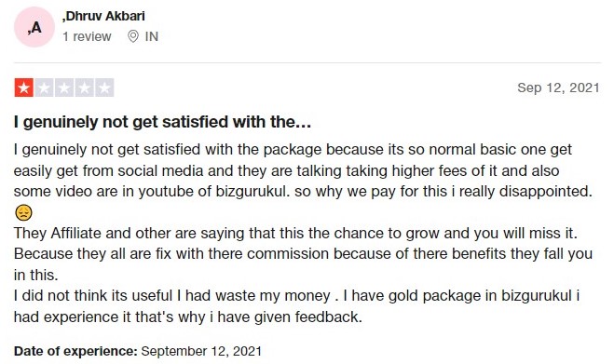This screenshot has height=364, width=614.
Task: Open the Dhruv Akbari reviewer profile name
Action: point(103,16)
